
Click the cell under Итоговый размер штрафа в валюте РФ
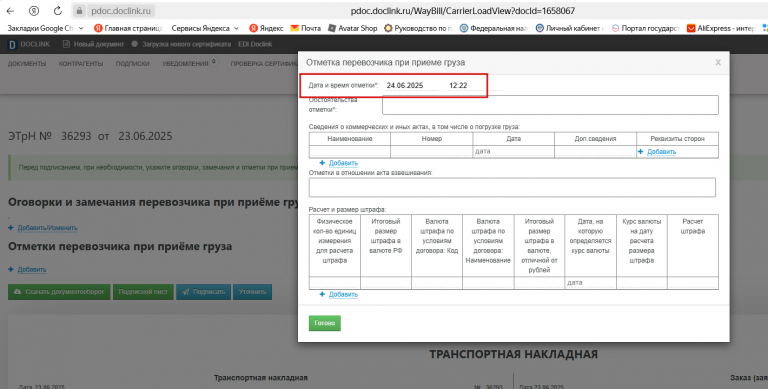click(386, 282)
